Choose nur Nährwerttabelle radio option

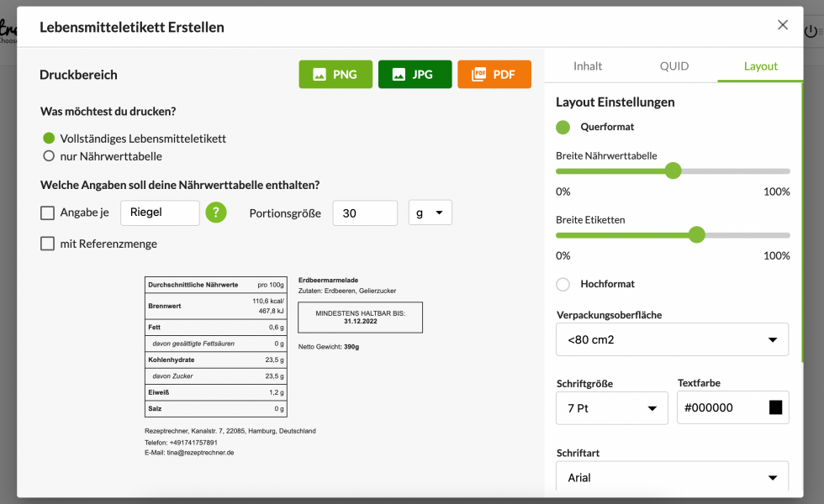coord(49,156)
